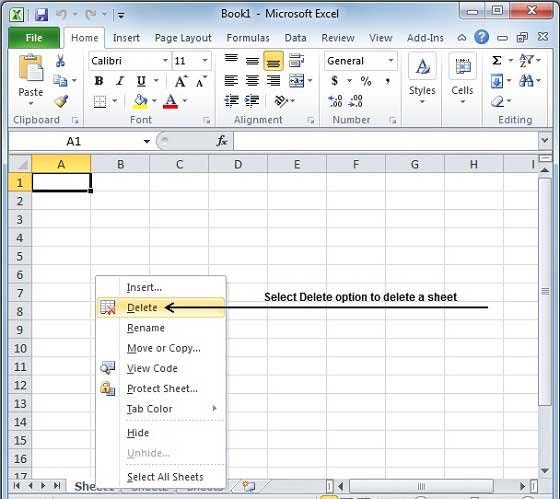
Task: Toggle Italic formatting
Action: point(120,81)
